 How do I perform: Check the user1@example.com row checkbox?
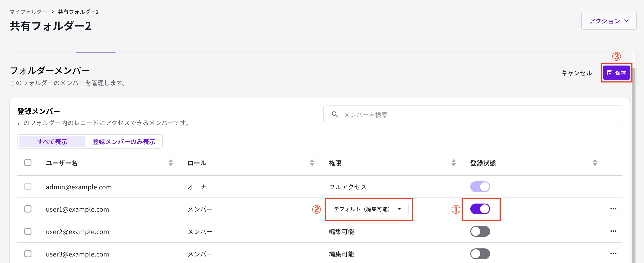click(28, 209)
